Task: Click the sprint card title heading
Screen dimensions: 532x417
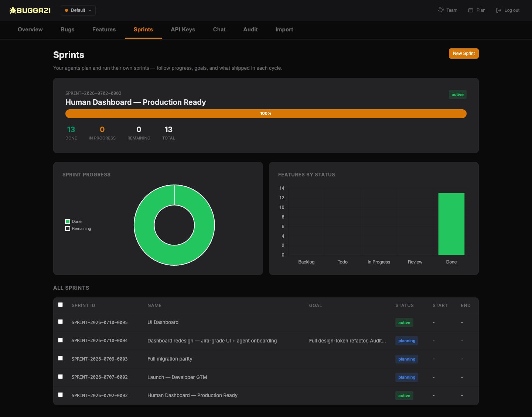Action: (136, 102)
